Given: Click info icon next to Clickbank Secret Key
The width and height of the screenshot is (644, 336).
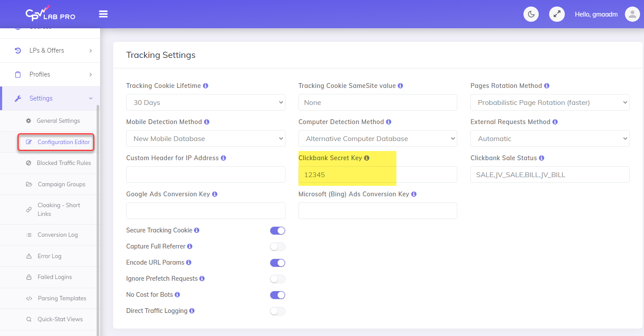Looking at the screenshot, I should click(367, 158).
